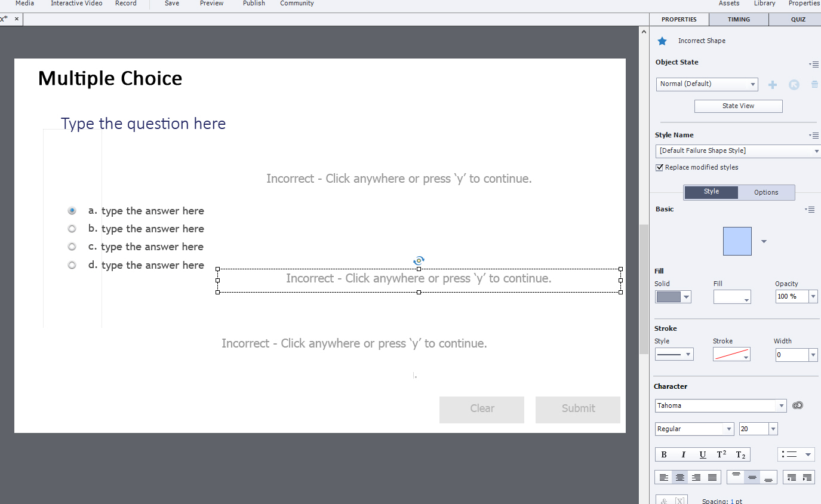Select answer option d radio button
Image resolution: width=821 pixels, height=504 pixels.
(72, 265)
